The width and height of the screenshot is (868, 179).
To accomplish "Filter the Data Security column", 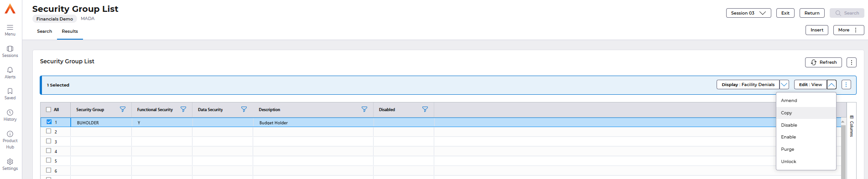I will [x=244, y=109].
